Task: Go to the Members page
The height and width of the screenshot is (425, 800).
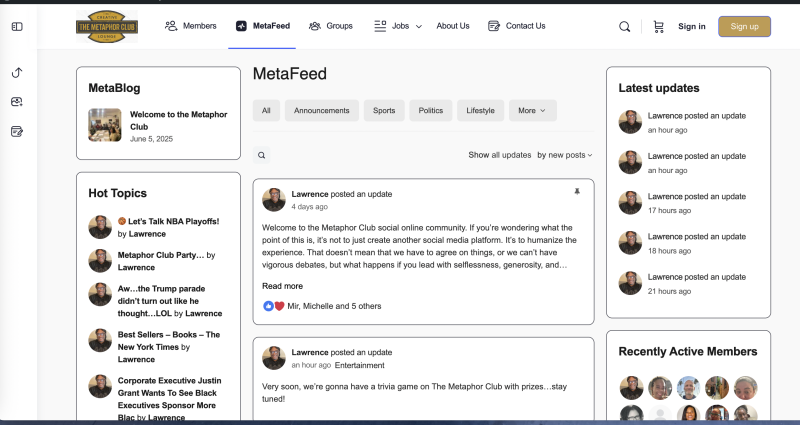Action: (x=190, y=26)
